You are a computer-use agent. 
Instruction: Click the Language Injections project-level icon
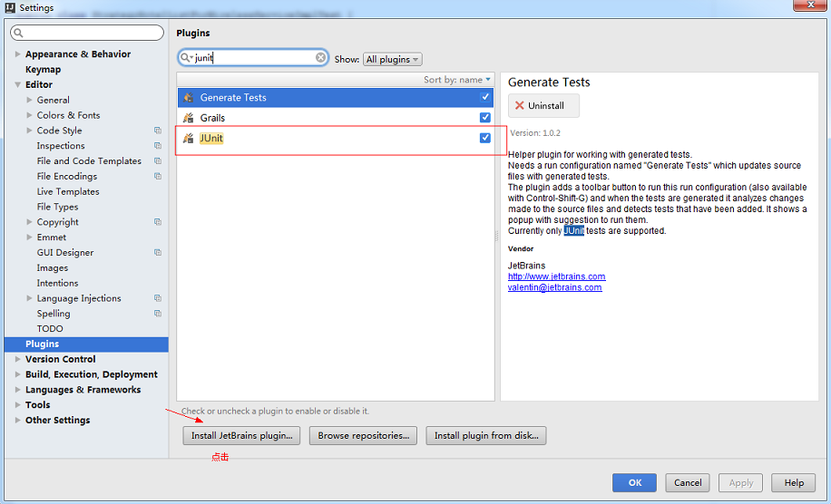[x=158, y=298]
